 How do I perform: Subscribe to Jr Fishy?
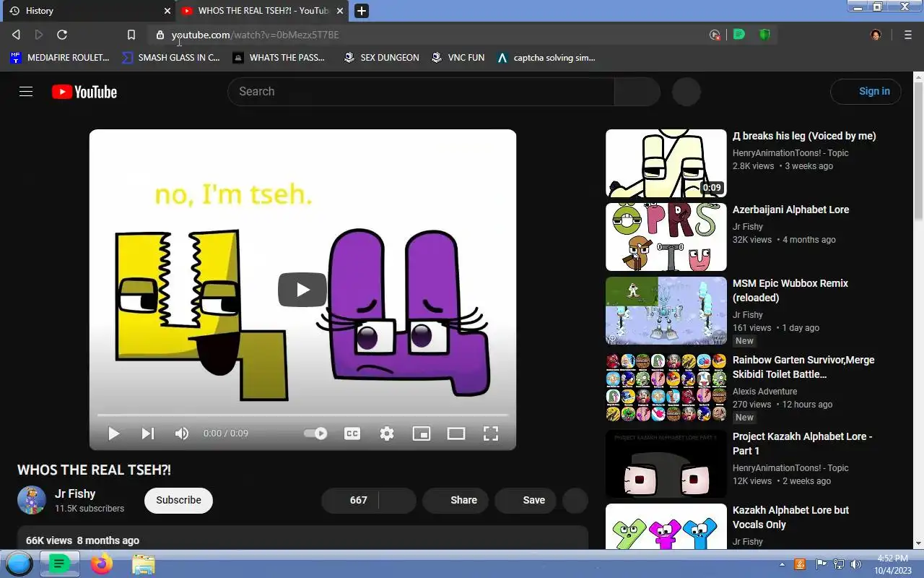click(x=178, y=500)
